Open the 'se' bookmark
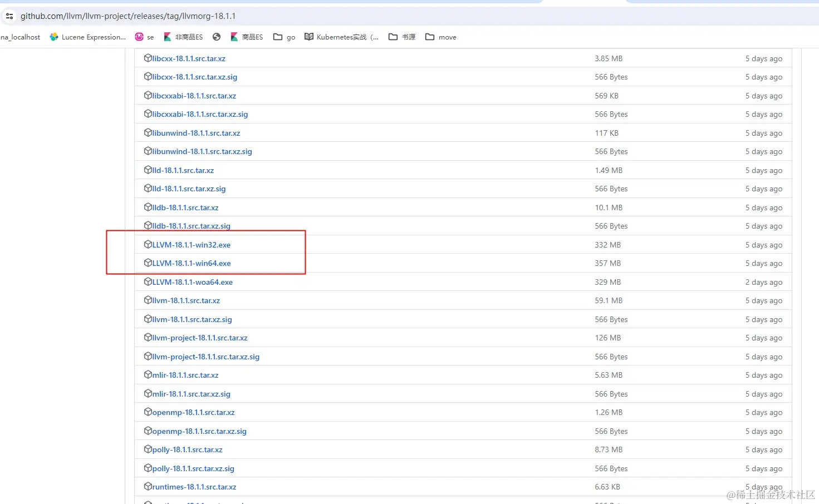Image resolution: width=819 pixels, height=504 pixels. [x=144, y=37]
